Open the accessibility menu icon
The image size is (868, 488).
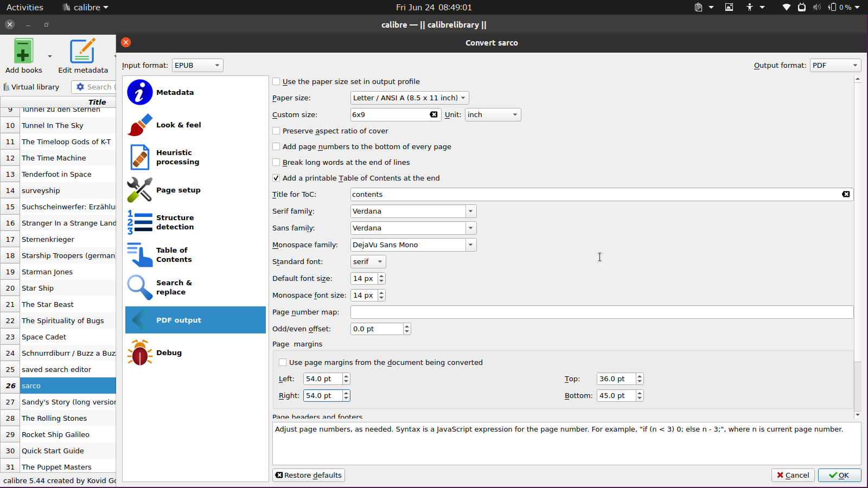tap(750, 7)
